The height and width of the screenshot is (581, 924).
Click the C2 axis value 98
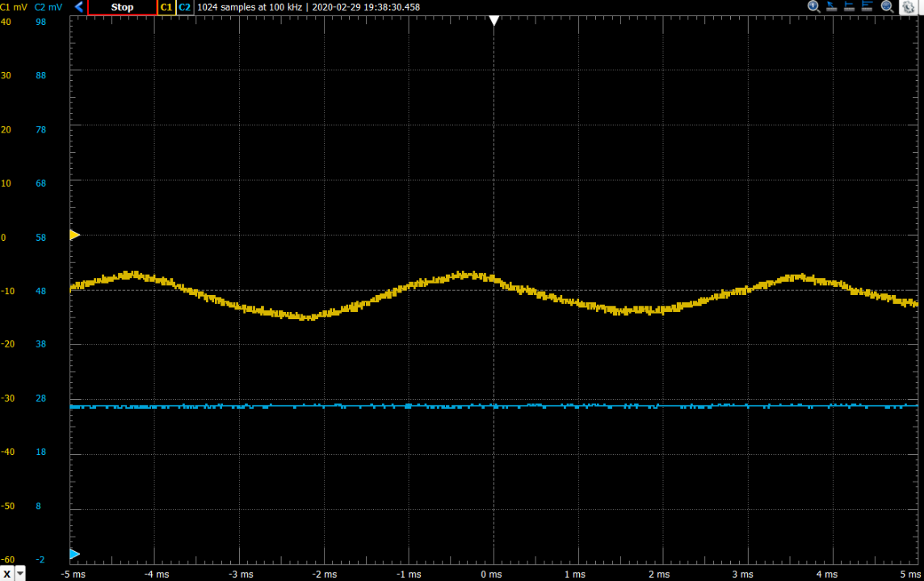[40, 22]
